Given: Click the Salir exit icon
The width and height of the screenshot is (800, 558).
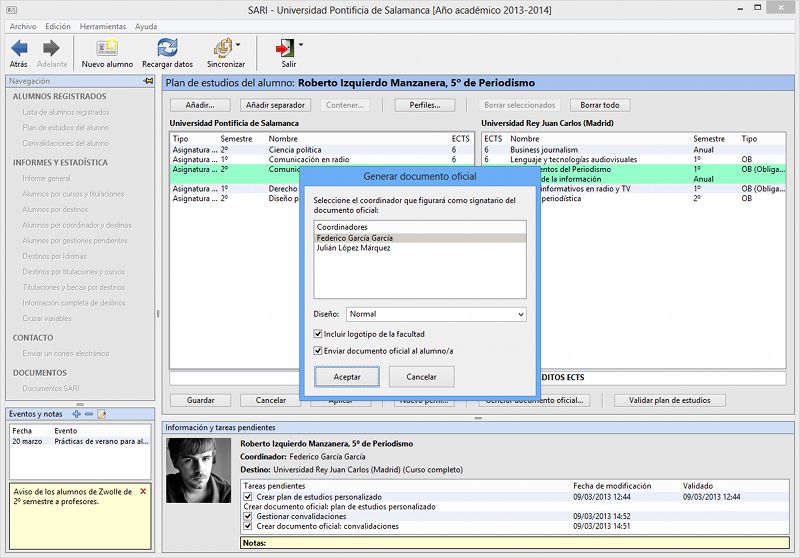Looking at the screenshot, I should [285, 47].
